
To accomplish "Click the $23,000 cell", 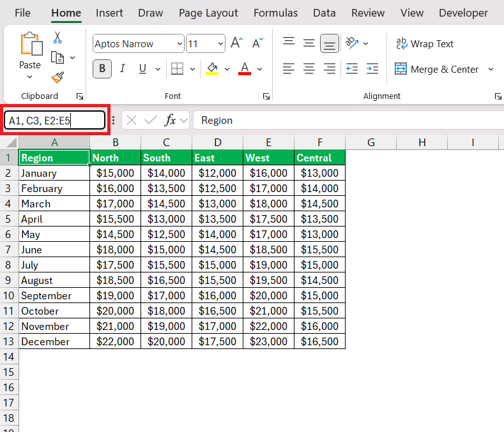I will [268, 341].
